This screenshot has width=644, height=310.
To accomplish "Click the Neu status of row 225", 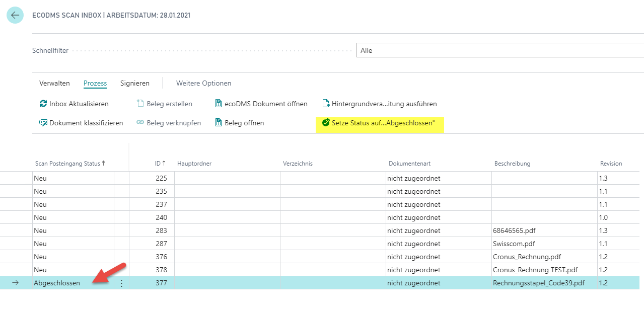I will click(74, 178).
